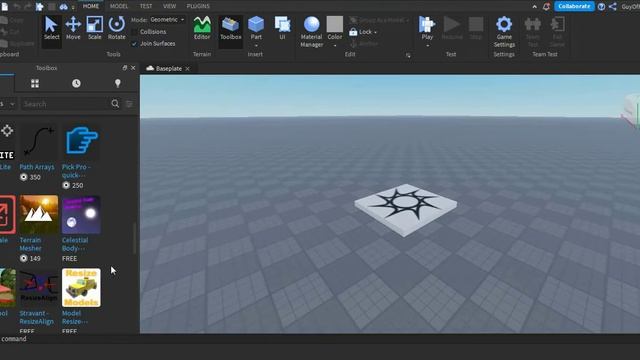Select the Select tool in the ribbon
This screenshot has width=640, height=360.
(x=51, y=29)
